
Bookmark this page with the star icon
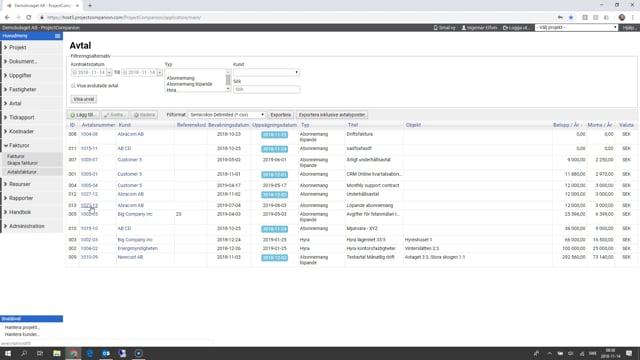coord(571,18)
